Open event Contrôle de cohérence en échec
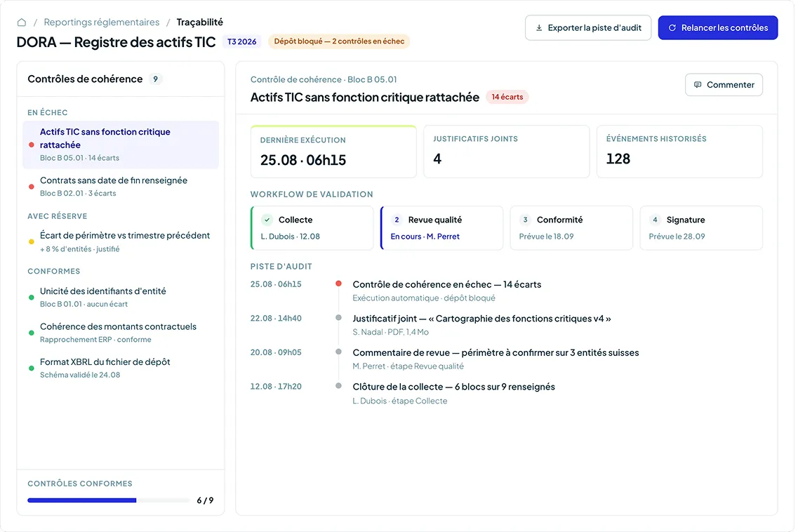798x532 pixels. click(447, 284)
